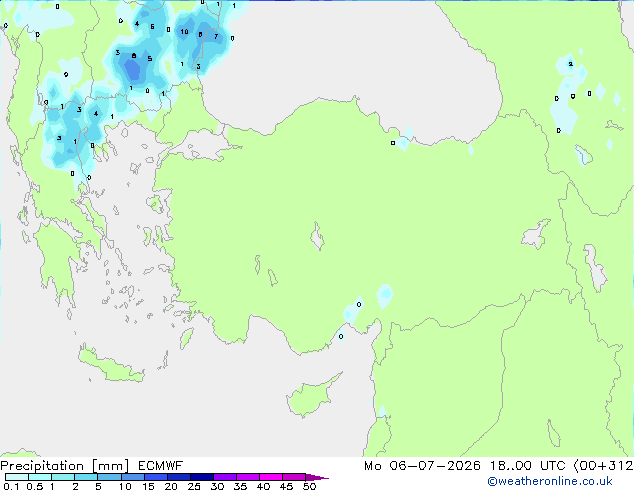Click the date '06-07-2026' in footer
The image size is (634, 490).
(x=435, y=466)
